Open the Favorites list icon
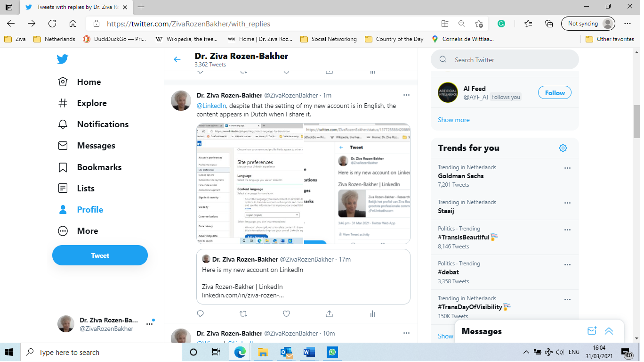 click(x=528, y=24)
